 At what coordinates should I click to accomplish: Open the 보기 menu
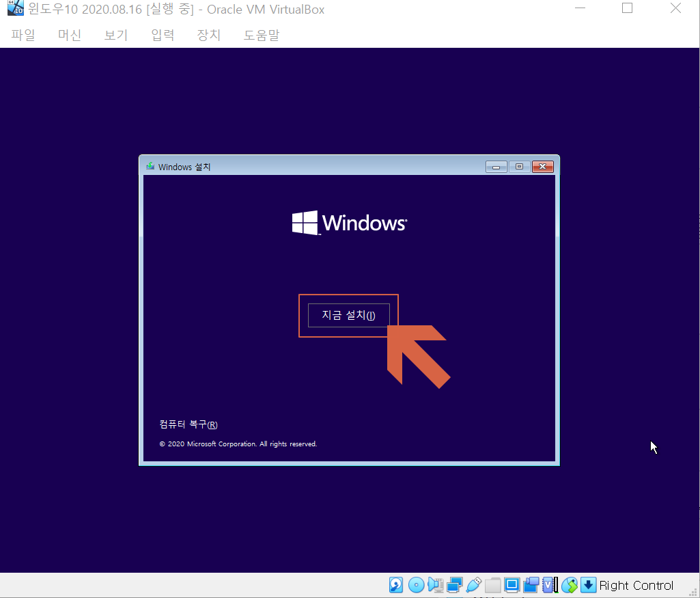(116, 35)
